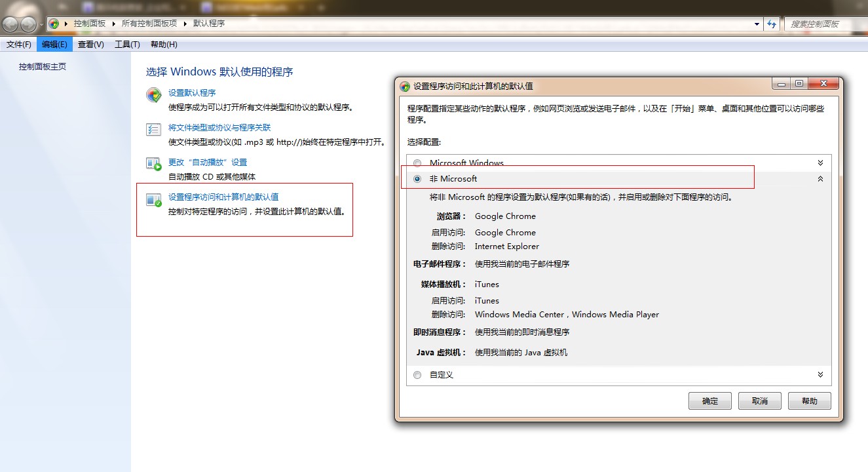Click the 控制面板 breadcrumb segment

pyautogui.click(x=90, y=24)
